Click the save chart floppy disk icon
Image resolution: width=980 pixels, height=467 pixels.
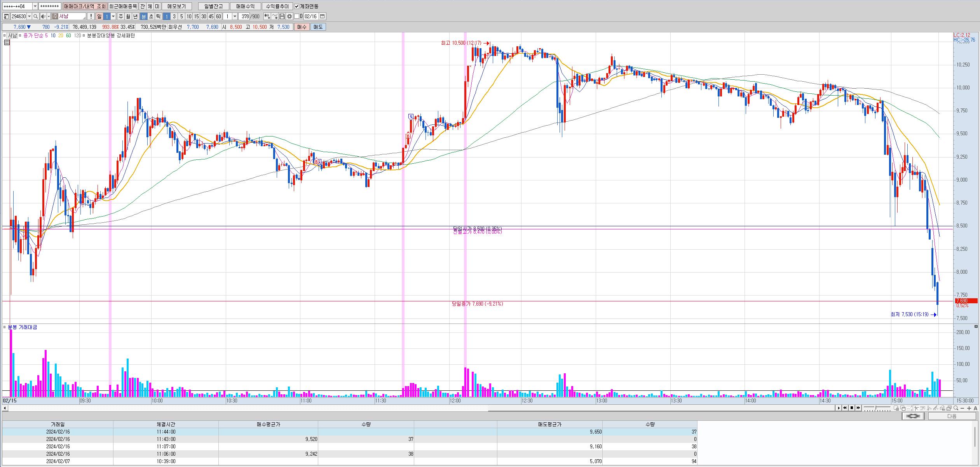(x=282, y=16)
